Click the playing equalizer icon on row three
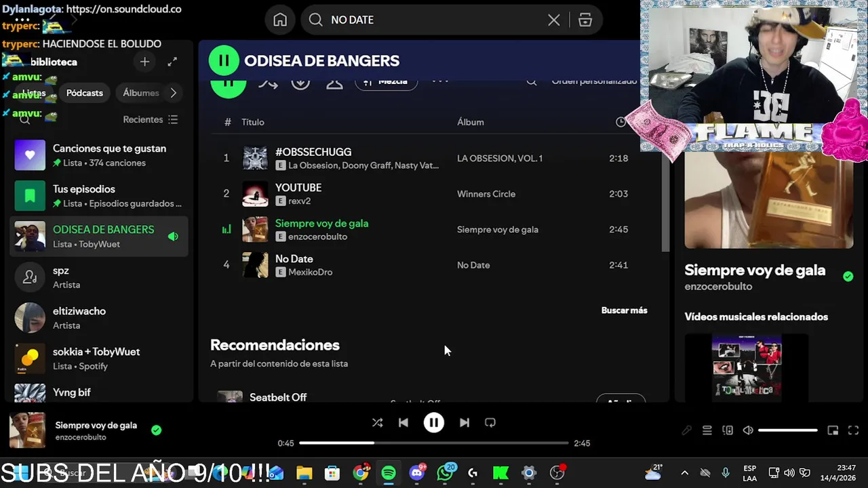This screenshot has width=868, height=488. (226, 230)
